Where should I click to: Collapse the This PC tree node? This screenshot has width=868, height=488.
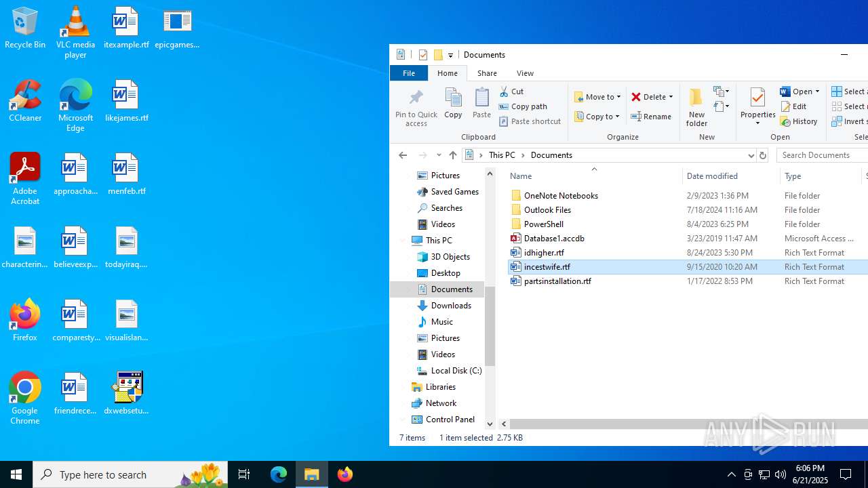tap(403, 241)
